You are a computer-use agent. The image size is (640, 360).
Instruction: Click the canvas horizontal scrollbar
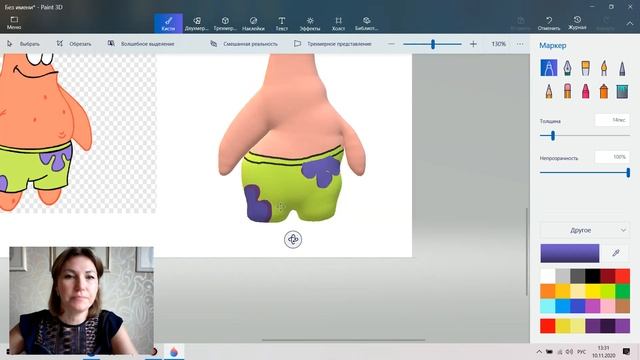click(344, 340)
